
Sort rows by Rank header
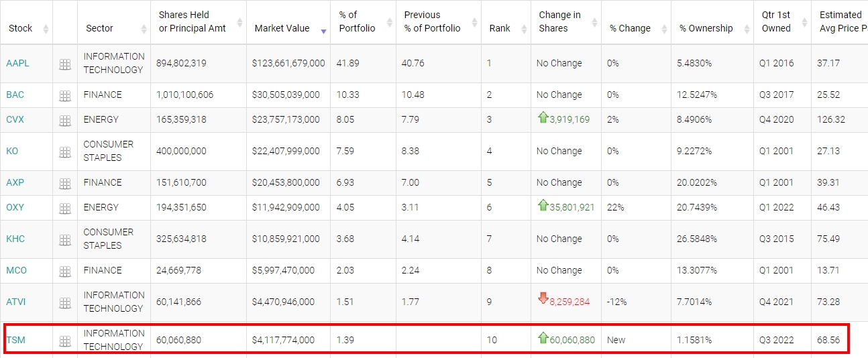500,28
